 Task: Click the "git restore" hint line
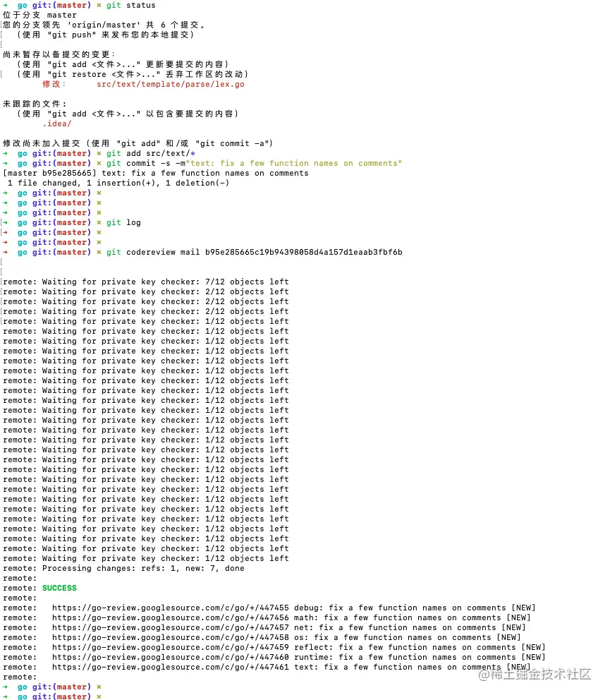tap(133, 74)
